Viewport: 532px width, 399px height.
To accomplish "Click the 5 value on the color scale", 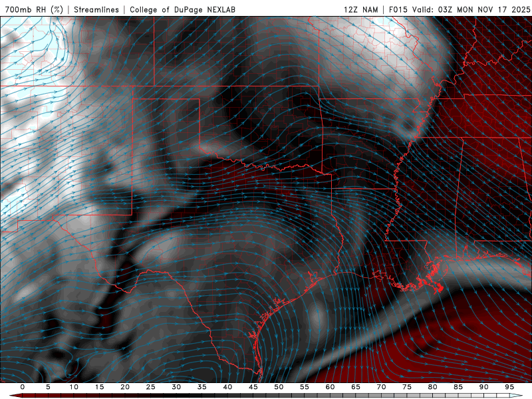I will click(x=48, y=387).
